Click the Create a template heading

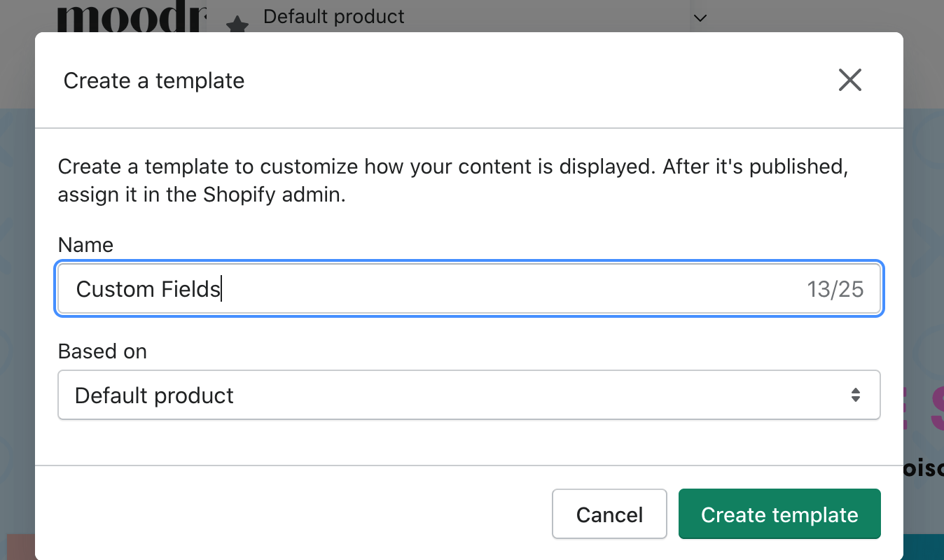(x=154, y=80)
